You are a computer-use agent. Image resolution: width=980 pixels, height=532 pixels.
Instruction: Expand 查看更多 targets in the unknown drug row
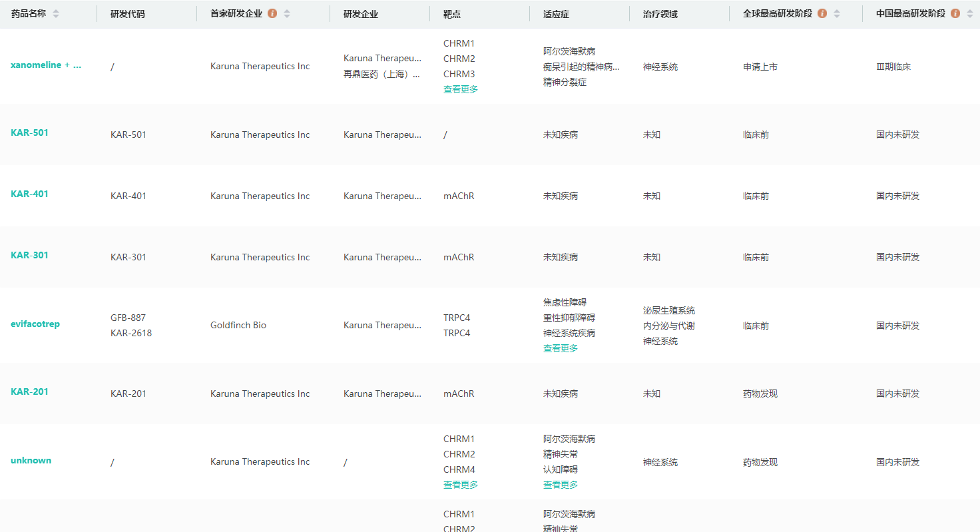click(461, 485)
